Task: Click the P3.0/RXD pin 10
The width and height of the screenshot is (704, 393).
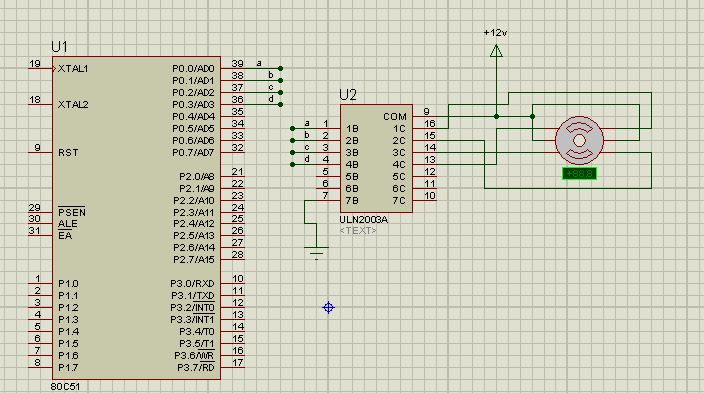Action: [233, 283]
